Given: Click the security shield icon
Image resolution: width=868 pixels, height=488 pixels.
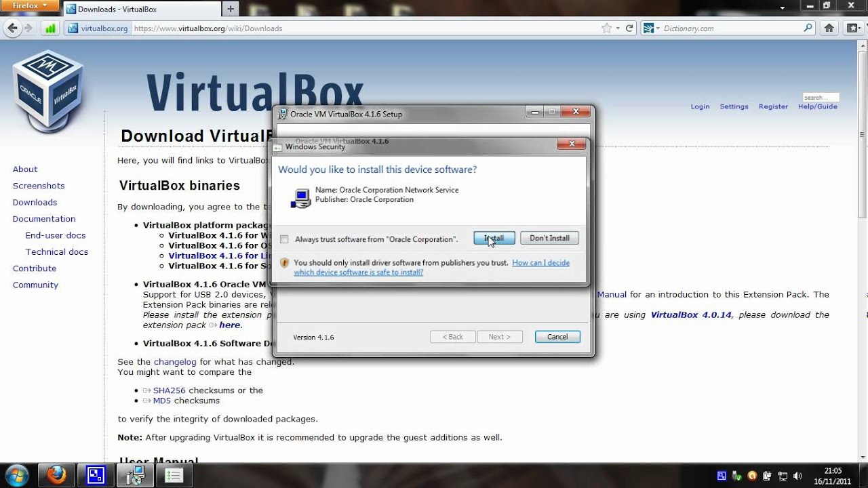Looking at the screenshot, I should pyautogui.click(x=285, y=263).
